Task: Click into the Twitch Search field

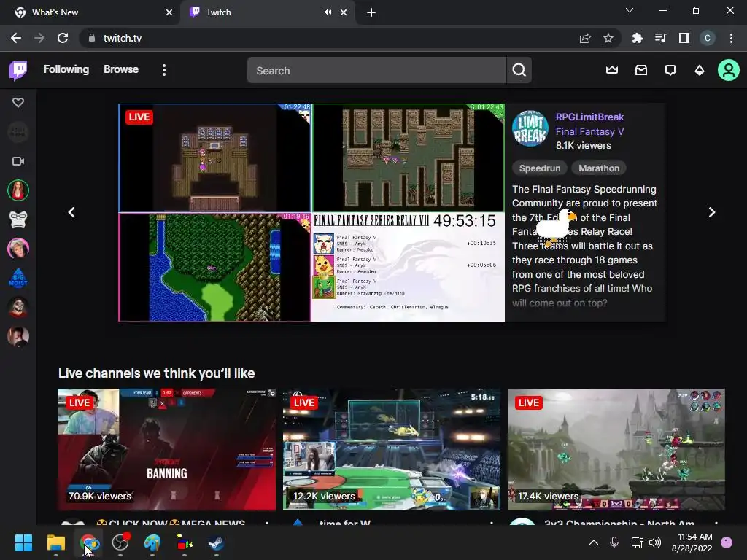Action: [376, 71]
